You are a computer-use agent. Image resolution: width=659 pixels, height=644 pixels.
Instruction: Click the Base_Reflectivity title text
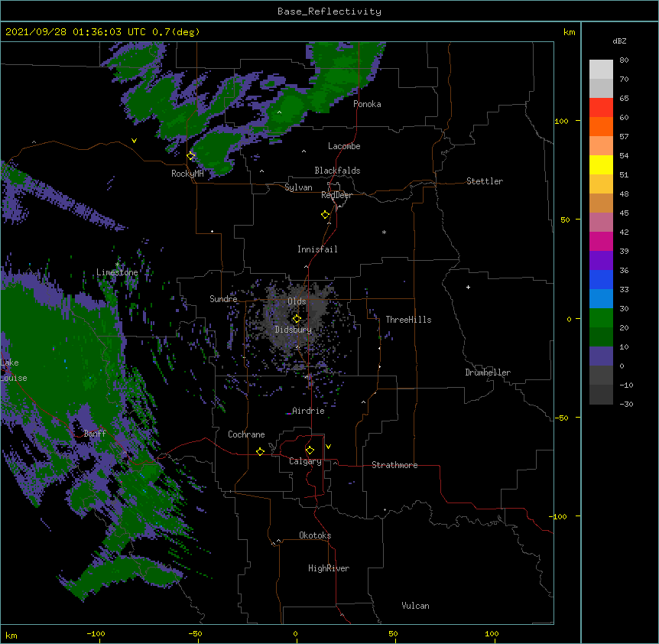(x=329, y=11)
